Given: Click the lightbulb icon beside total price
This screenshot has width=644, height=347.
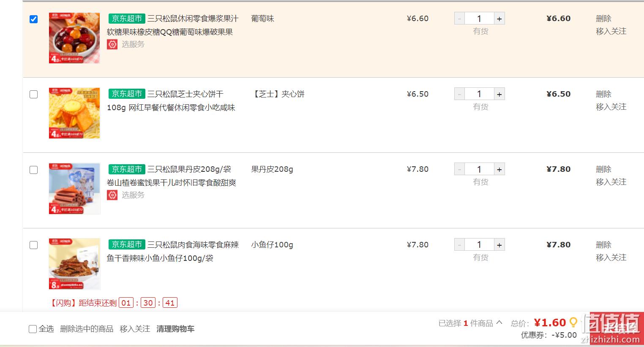Looking at the screenshot, I should (x=573, y=323).
